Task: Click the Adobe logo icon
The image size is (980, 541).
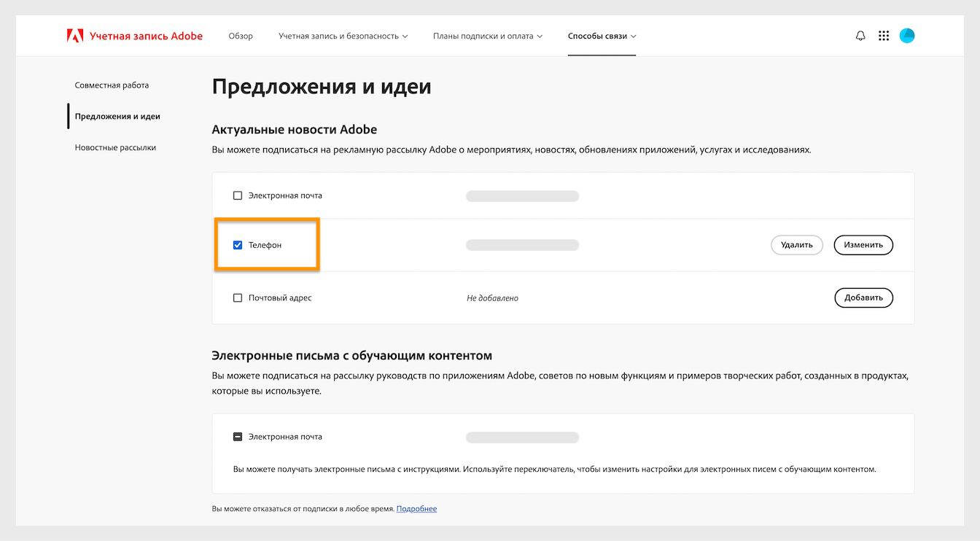Action: (75, 34)
